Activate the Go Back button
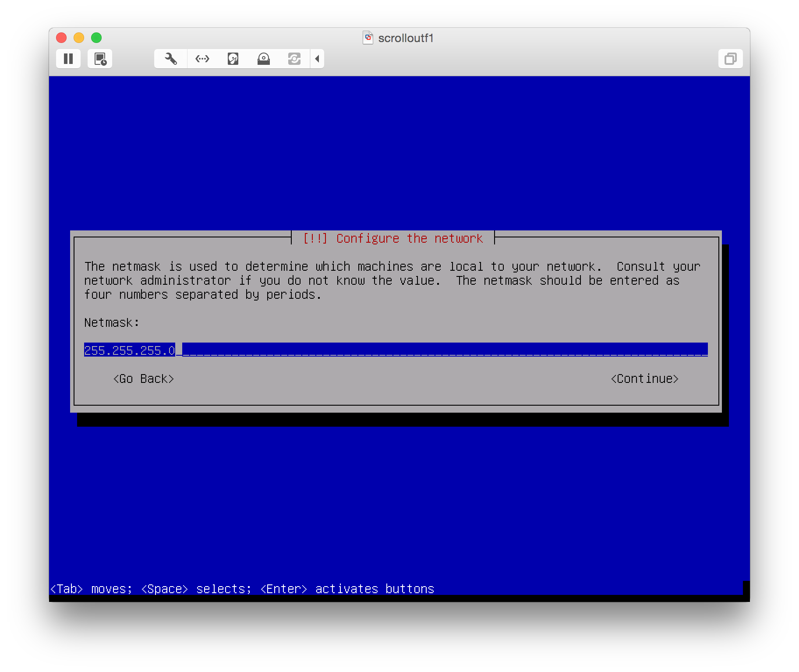This screenshot has width=799, height=672. pos(144,378)
